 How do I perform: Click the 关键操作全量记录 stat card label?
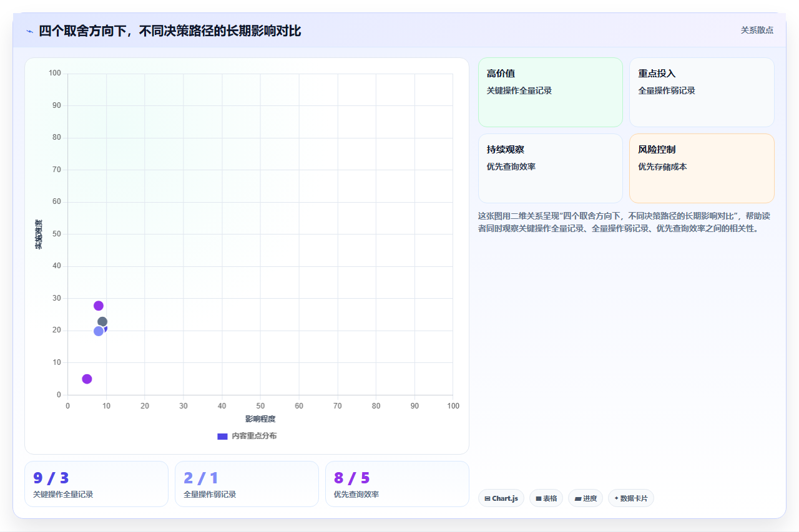63,495
